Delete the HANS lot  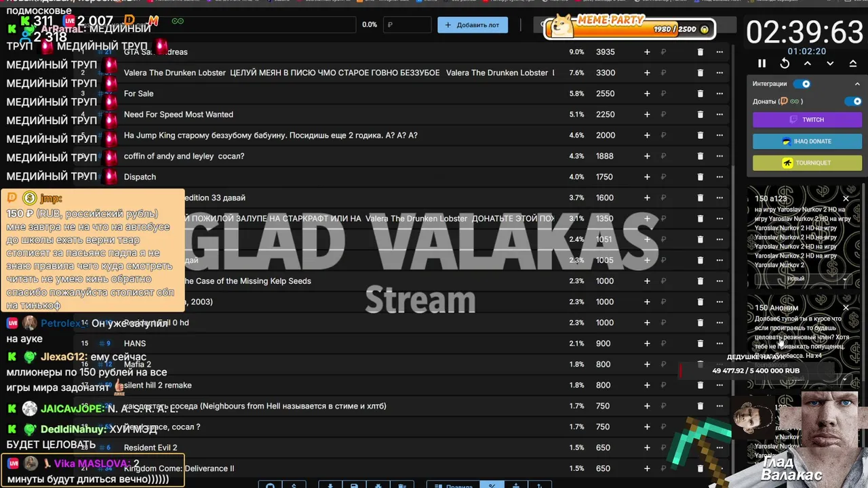click(701, 344)
